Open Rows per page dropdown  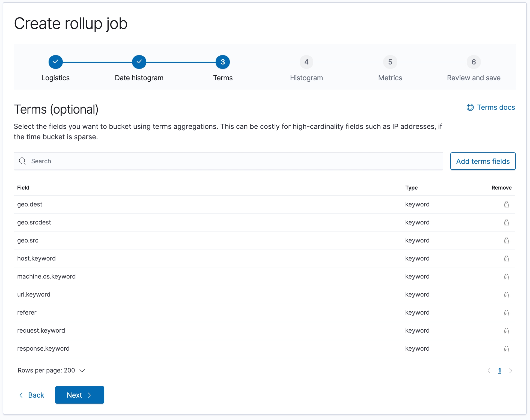51,370
